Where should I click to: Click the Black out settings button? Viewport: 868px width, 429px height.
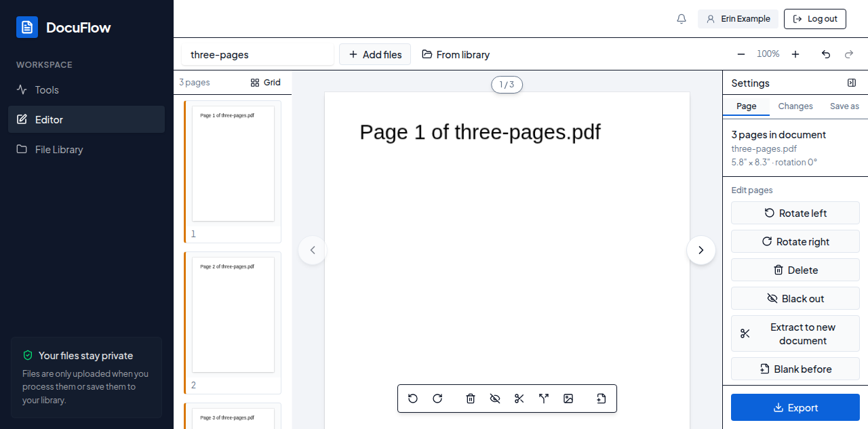click(x=795, y=298)
